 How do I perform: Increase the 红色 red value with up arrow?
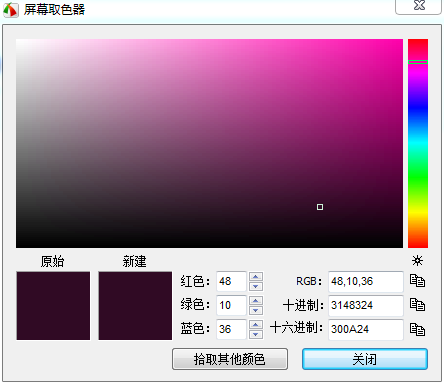point(256,277)
